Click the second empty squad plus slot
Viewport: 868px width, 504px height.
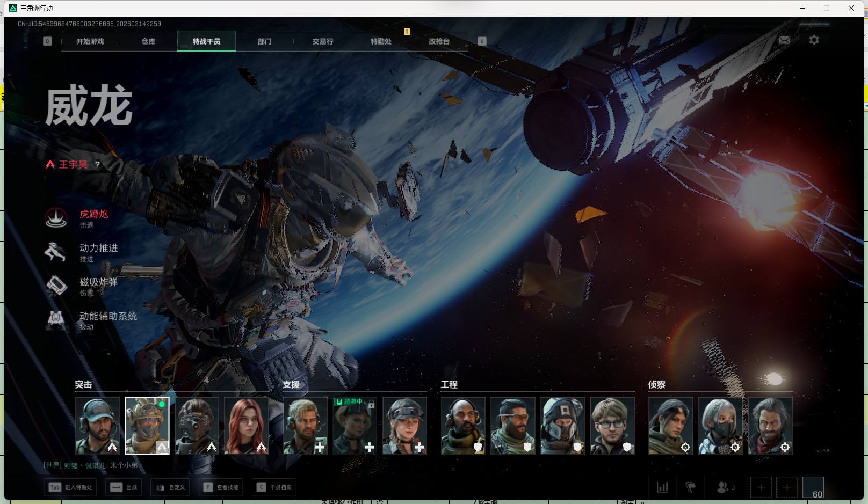pyautogui.click(x=786, y=487)
